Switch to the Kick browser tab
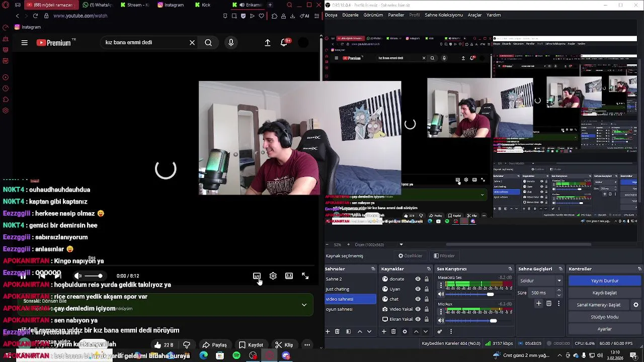The width and height of the screenshot is (644, 362). [x=203, y=5]
